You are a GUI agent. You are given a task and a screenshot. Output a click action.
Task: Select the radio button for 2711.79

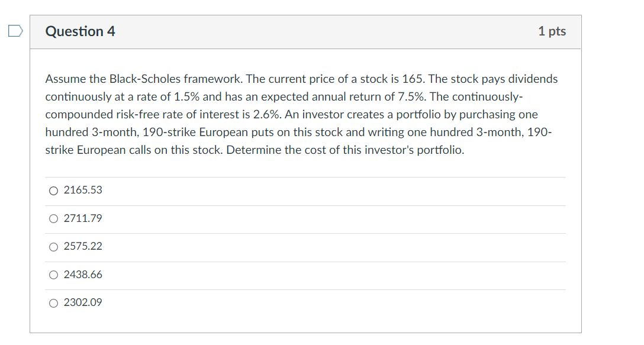53,218
